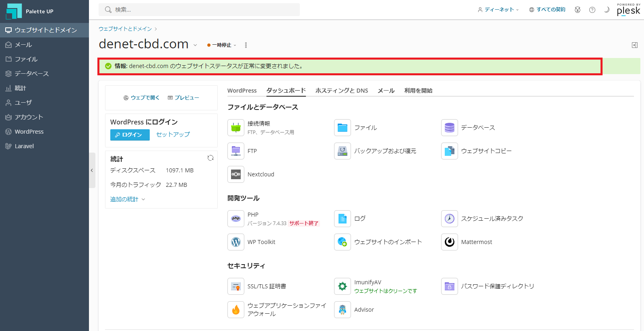This screenshot has width=644, height=331.
Task: Launch the Nextcloud icon
Action: pos(236,174)
